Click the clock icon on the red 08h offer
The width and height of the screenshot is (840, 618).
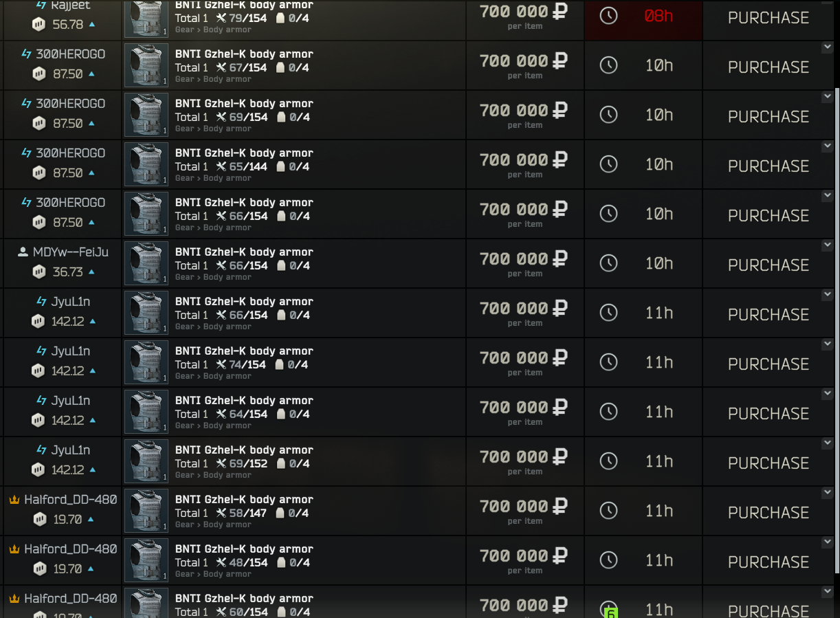click(x=608, y=16)
